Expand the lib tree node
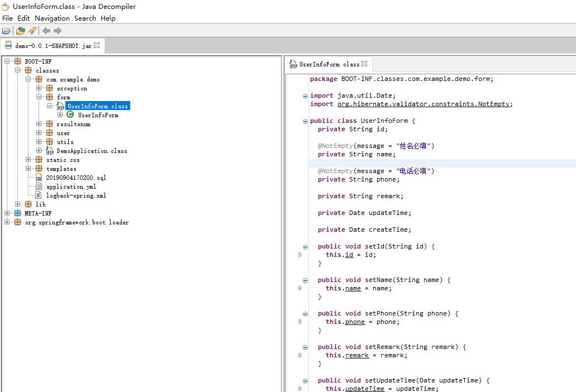 [18, 204]
